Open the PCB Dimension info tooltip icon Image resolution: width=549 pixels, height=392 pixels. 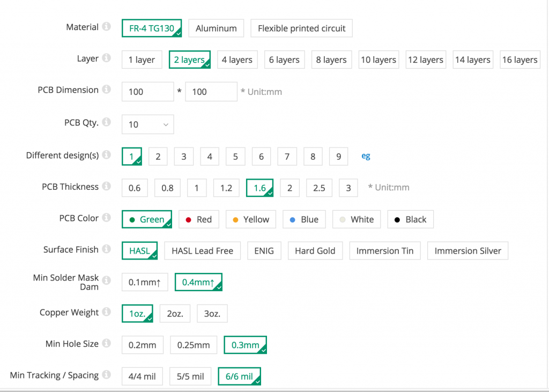coord(107,90)
